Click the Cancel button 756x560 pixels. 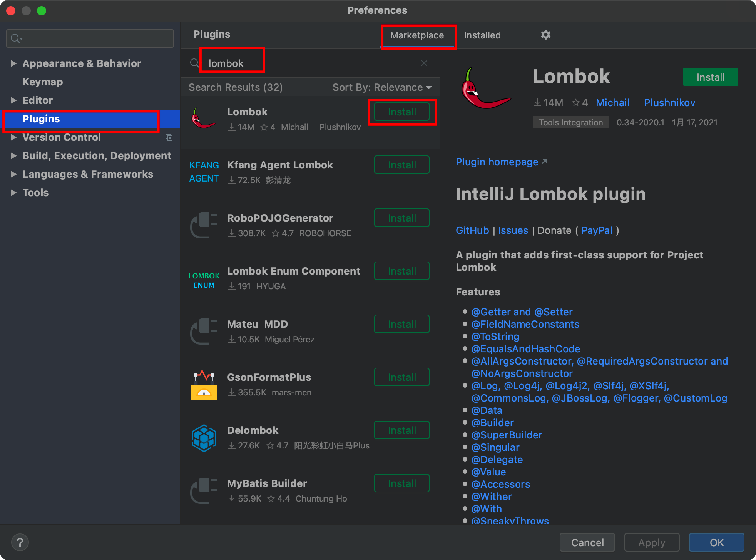point(587,543)
